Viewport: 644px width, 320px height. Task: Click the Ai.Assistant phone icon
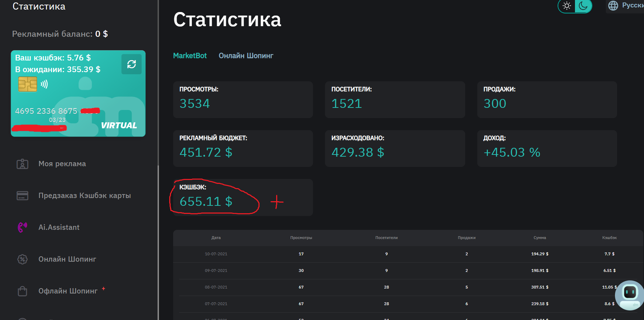[22, 227]
